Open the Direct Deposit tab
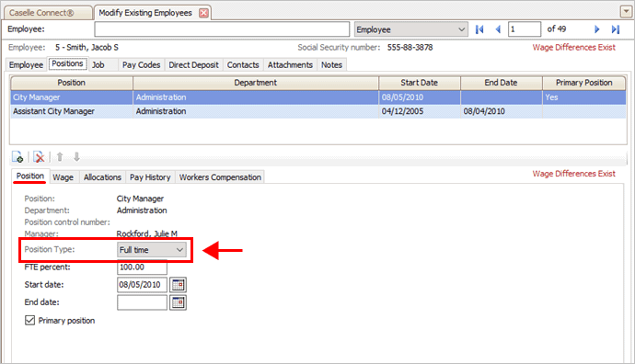635x364 pixels. tap(193, 64)
